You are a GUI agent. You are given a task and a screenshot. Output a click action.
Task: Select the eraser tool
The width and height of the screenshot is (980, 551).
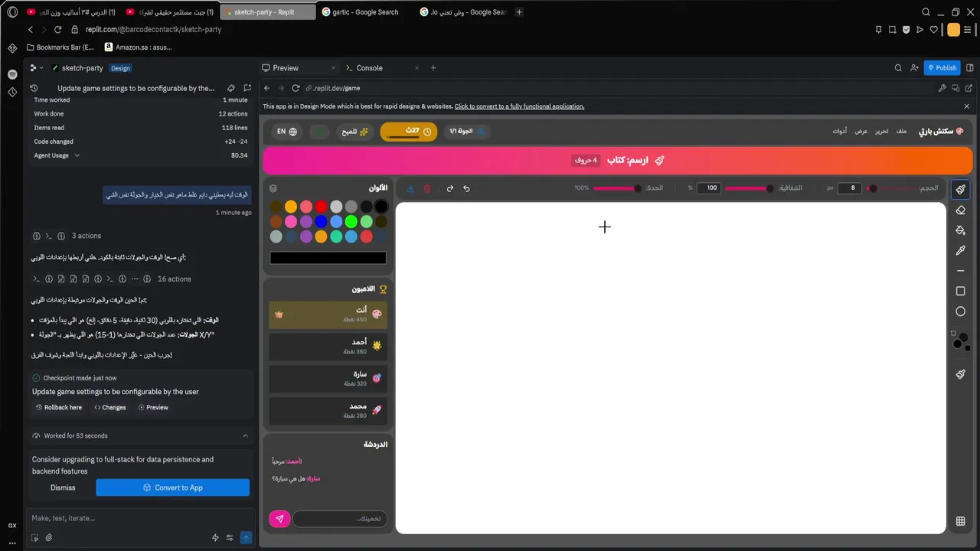961,210
